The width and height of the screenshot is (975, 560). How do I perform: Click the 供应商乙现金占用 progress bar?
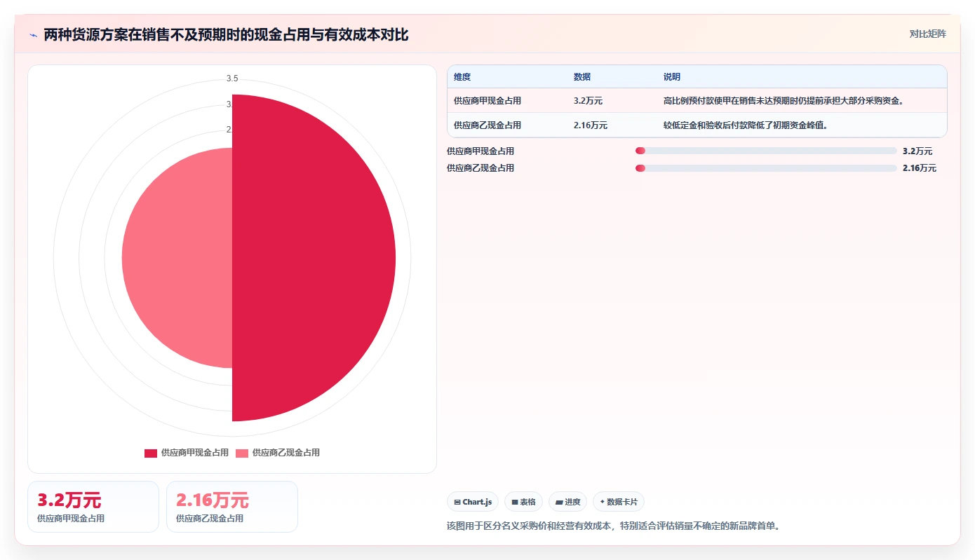coord(766,168)
